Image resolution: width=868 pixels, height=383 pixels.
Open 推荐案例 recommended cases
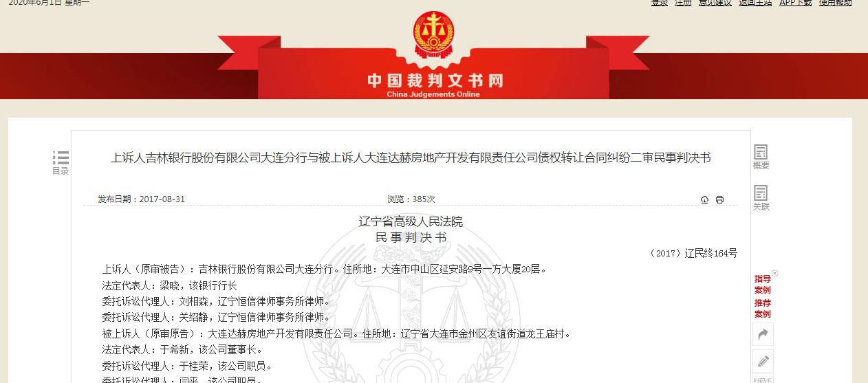click(x=762, y=309)
